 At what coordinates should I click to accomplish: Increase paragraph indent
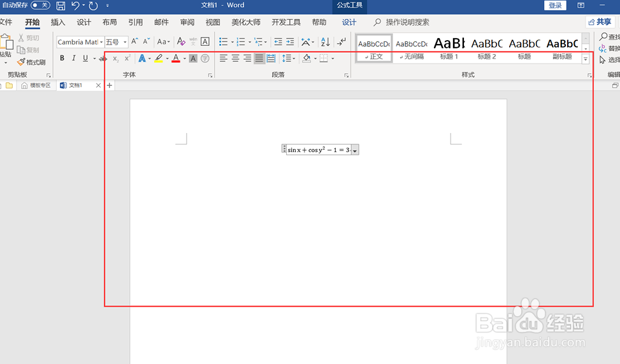pyautogui.click(x=290, y=41)
